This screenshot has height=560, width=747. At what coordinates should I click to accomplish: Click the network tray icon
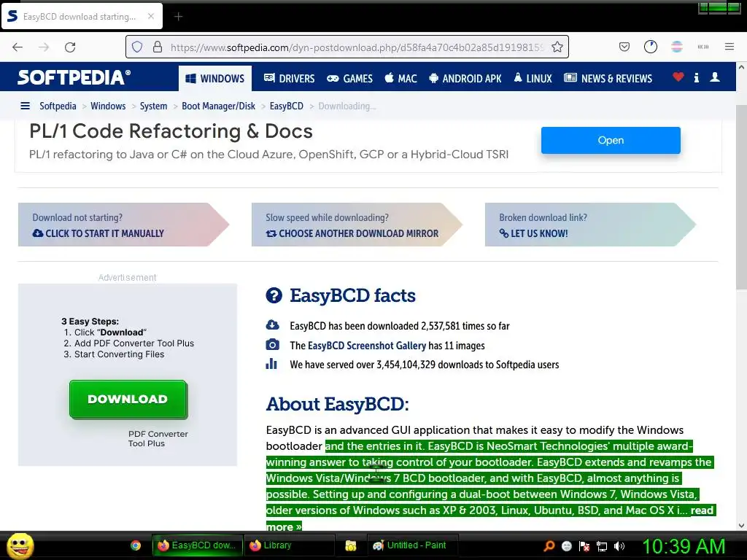click(x=602, y=546)
